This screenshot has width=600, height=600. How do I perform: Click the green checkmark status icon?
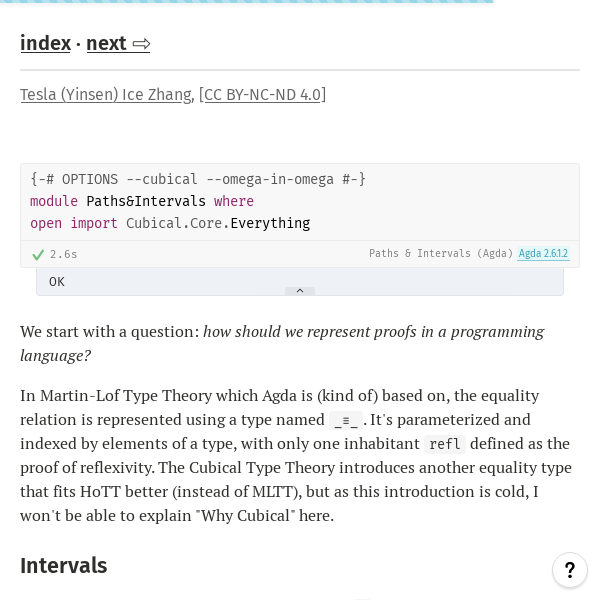click(38, 254)
